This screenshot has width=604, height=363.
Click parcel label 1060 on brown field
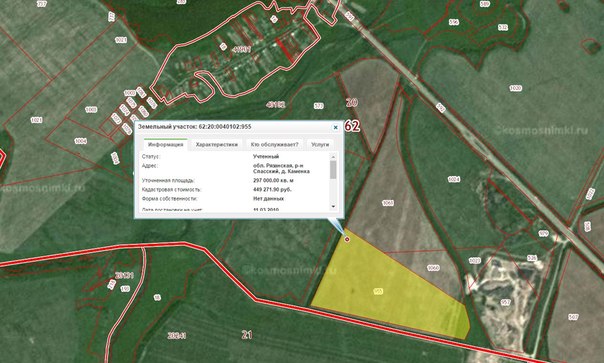[x=433, y=268]
